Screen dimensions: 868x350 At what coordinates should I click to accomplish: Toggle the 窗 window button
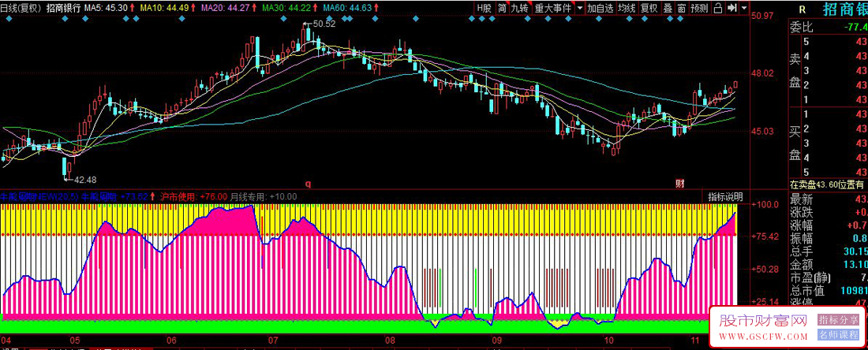(682, 9)
